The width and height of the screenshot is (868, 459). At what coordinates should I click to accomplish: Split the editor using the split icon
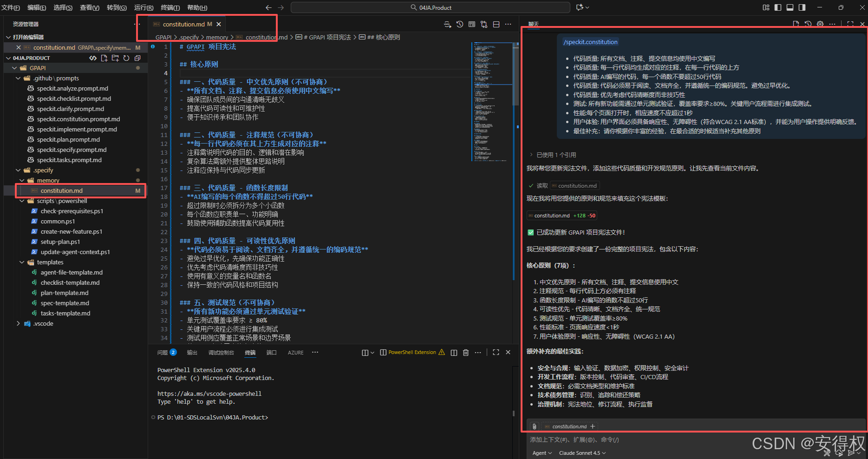496,24
